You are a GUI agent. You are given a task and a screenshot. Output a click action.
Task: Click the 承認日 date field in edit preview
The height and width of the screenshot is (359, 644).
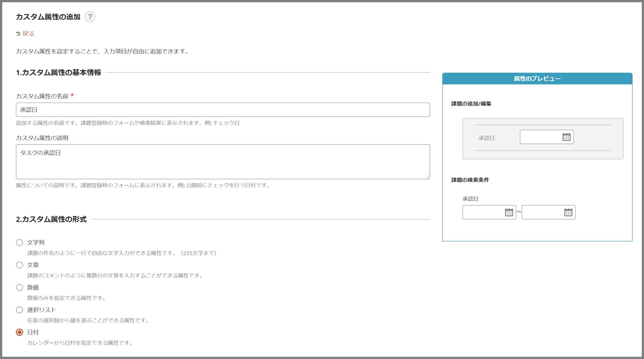(540, 137)
